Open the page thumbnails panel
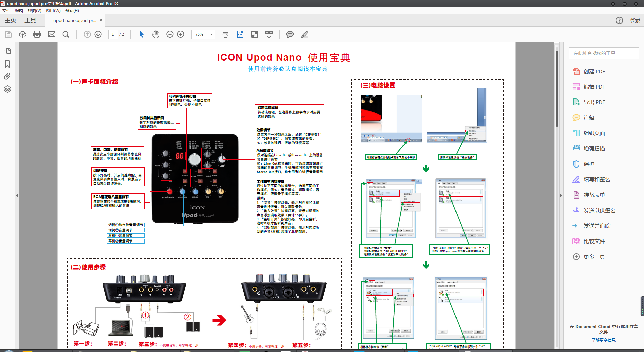This screenshot has height=352, width=644. click(7, 52)
